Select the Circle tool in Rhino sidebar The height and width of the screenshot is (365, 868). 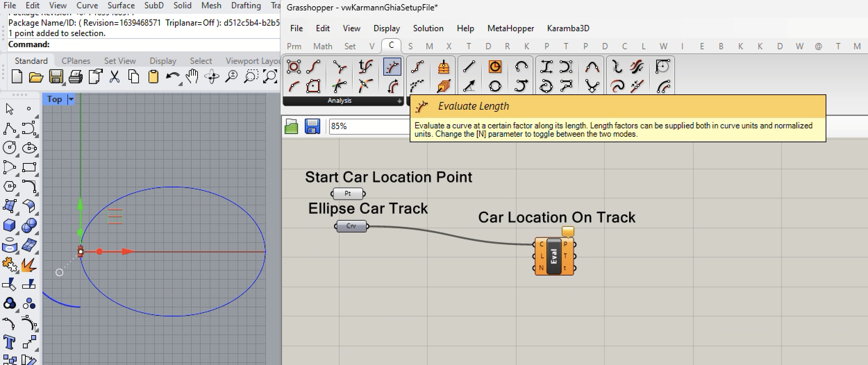(10, 148)
